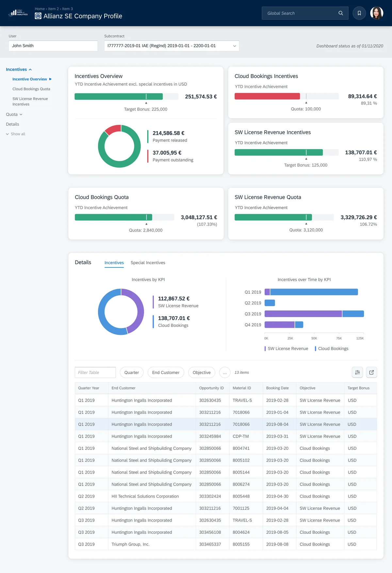Go to Details in sidebar
392x573 pixels.
(12, 124)
